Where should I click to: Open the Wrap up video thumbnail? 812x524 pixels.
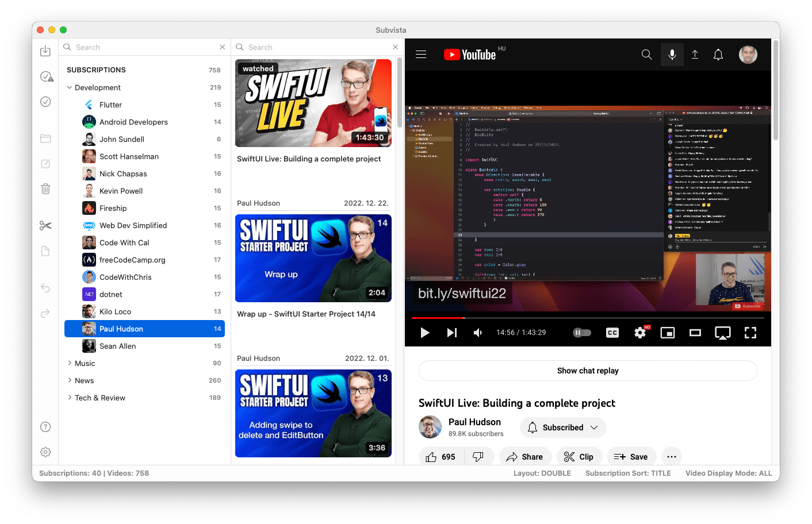tap(313, 259)
